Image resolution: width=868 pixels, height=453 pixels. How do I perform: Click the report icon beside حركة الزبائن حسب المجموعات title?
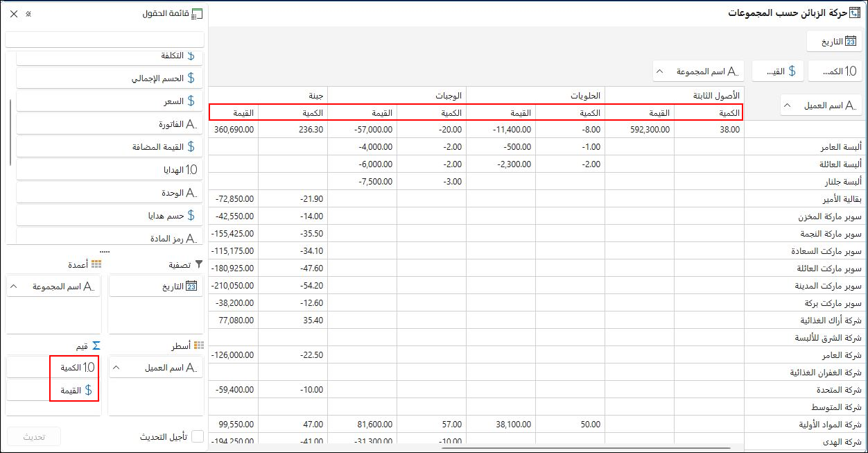[x=854, y=13]
